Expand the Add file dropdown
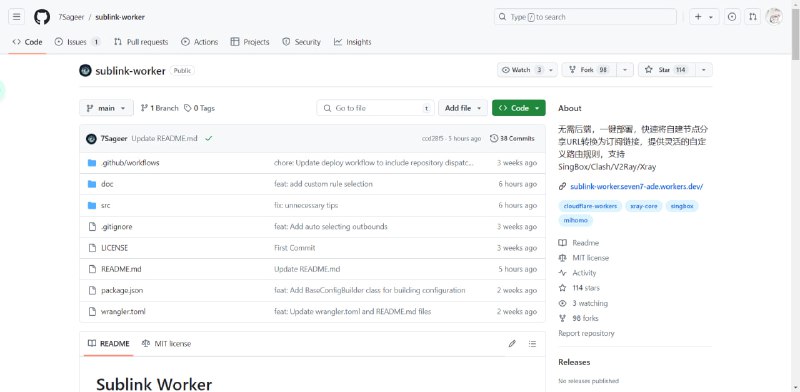 tap(463, 108)
